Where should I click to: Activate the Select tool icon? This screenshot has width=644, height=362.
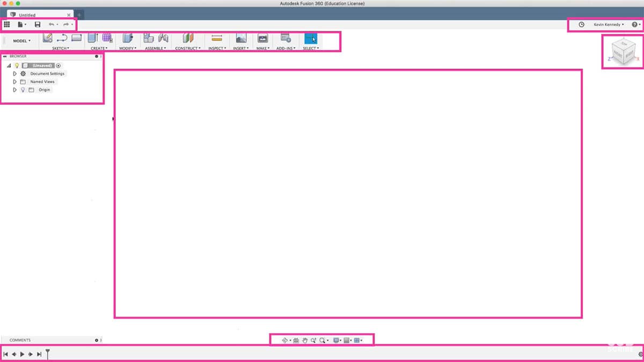311,38
